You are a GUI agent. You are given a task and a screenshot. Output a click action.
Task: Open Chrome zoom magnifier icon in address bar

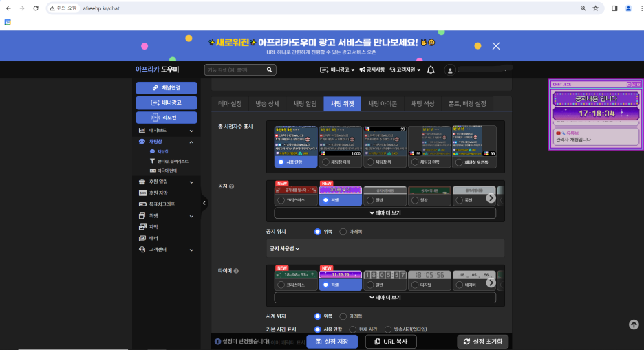(x=583, y=8)
